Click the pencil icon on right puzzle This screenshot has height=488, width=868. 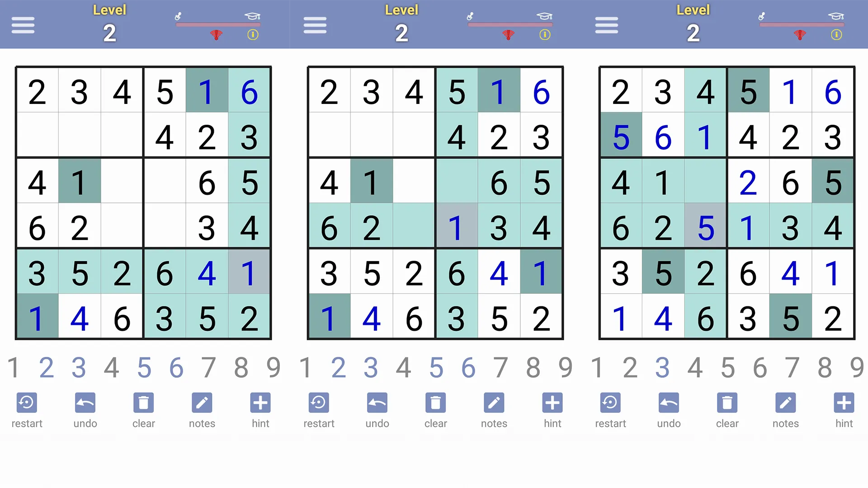786,403
